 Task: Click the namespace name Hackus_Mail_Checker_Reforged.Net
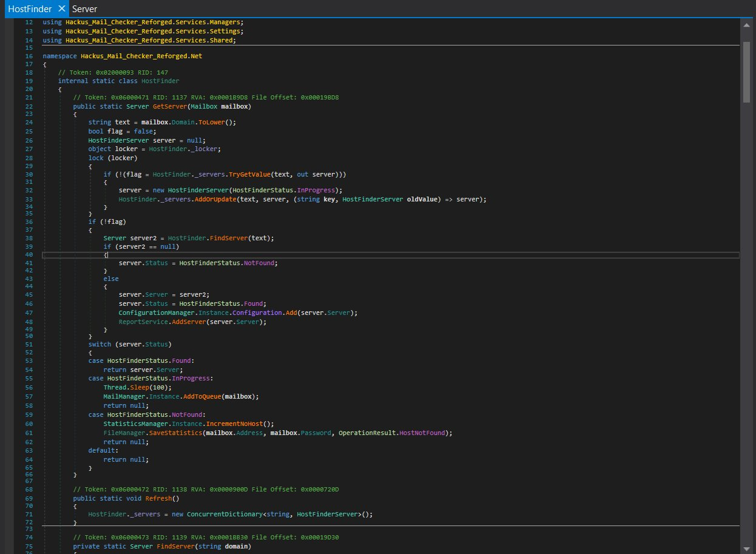pyautogui.click(x=141, y=56)
